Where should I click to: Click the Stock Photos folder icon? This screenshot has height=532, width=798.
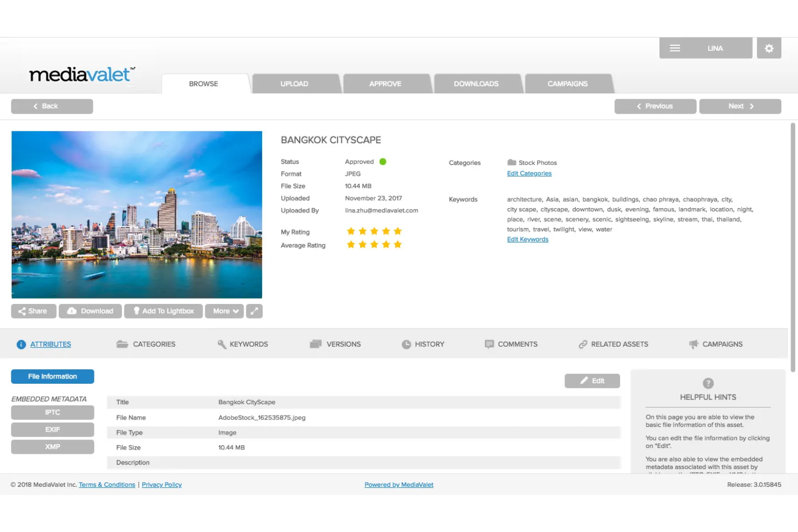click(512, 162)
